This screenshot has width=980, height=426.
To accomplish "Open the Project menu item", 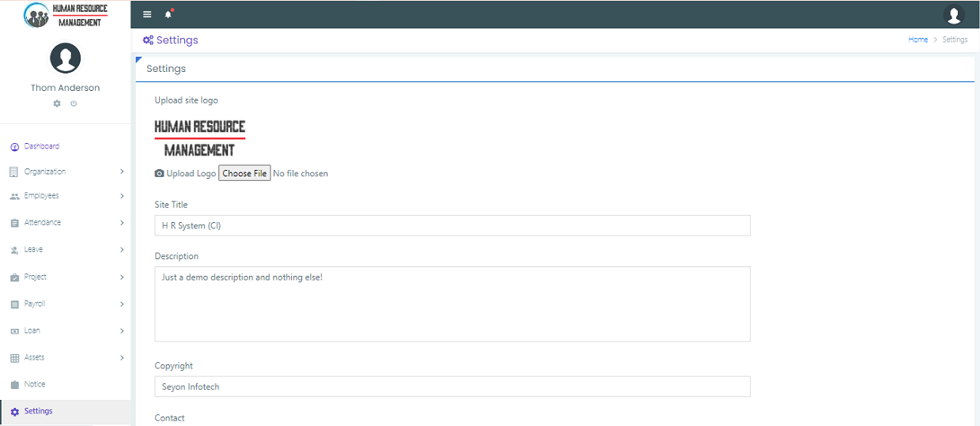I will [36, 277].
